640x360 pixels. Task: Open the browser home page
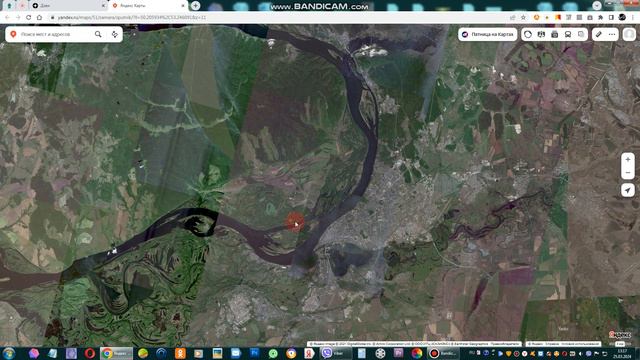40,18
